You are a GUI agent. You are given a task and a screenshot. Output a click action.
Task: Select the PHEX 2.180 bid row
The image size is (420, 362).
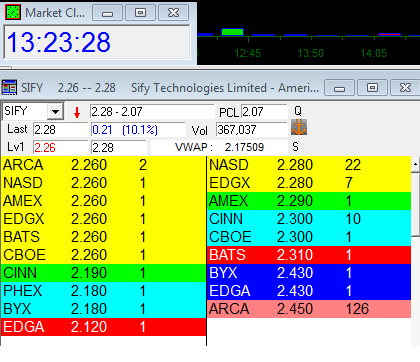pos(103,291)
